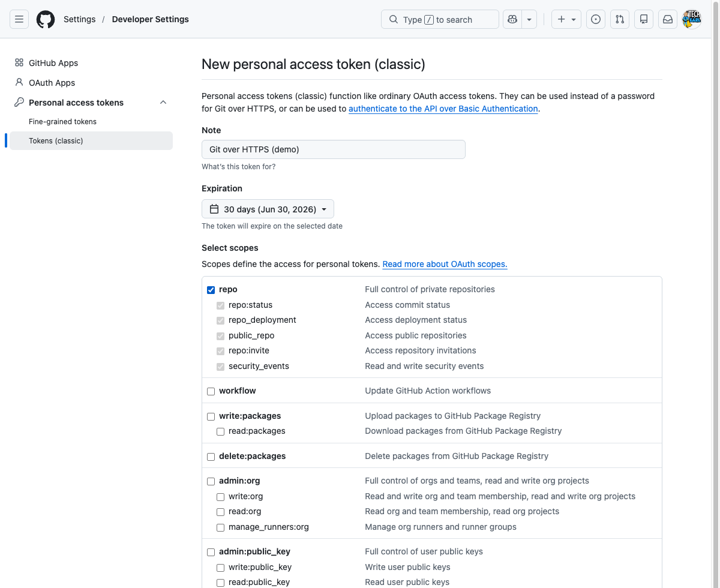Screen dimensions: 720x588
Task: Open Fine-grained tokens page
Action: [91, 122]
